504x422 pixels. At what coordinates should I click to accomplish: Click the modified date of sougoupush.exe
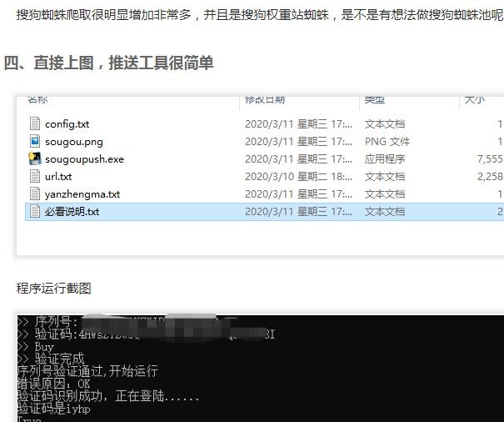298,159
